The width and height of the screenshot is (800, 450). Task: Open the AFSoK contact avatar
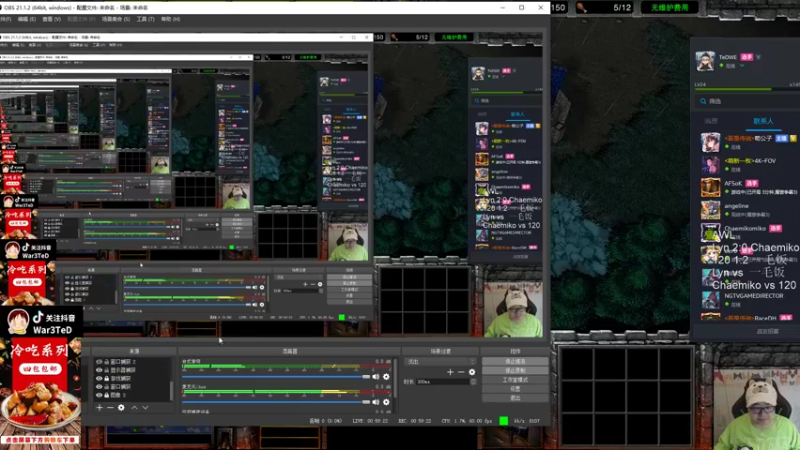coord(710,187)
